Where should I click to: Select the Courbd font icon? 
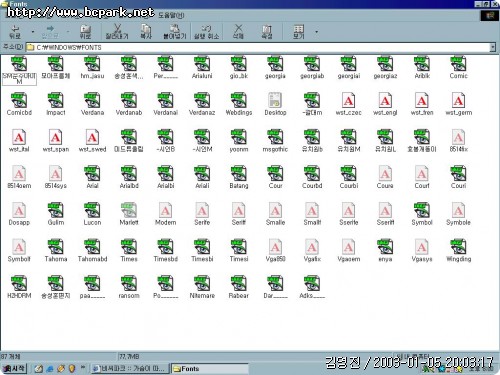(312, 177)
